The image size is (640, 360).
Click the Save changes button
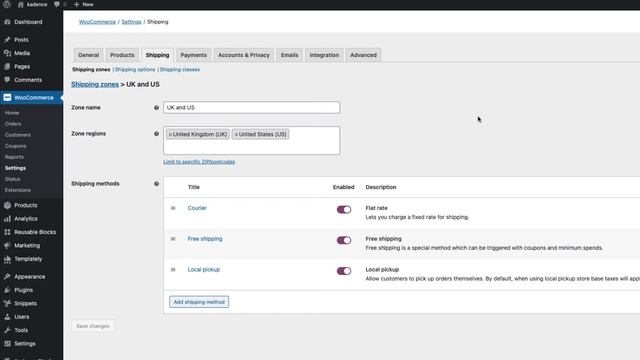(93, 326)
